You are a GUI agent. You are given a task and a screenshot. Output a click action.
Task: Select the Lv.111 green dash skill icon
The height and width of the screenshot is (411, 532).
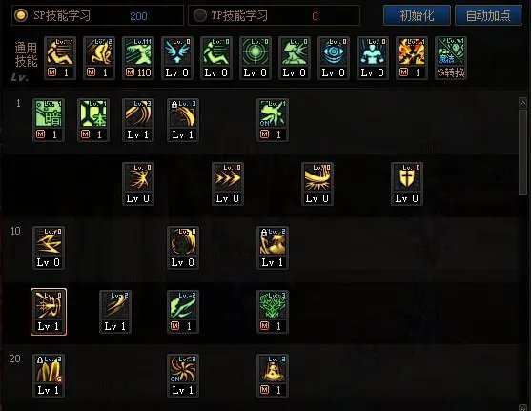click(x=138, y=58)
